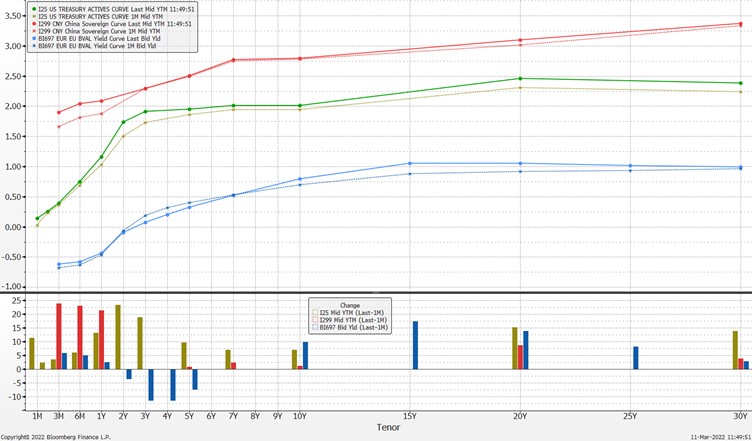
Task: Click the green US Treasury data point at 20Y
Action: pyautogui.click(x=520, y=79)
